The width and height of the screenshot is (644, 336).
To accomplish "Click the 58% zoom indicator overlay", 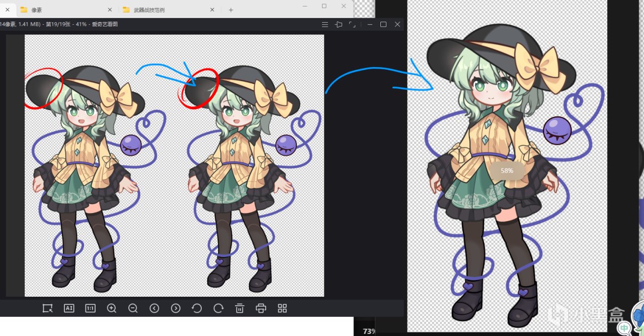I will click(x=507, y=171).
